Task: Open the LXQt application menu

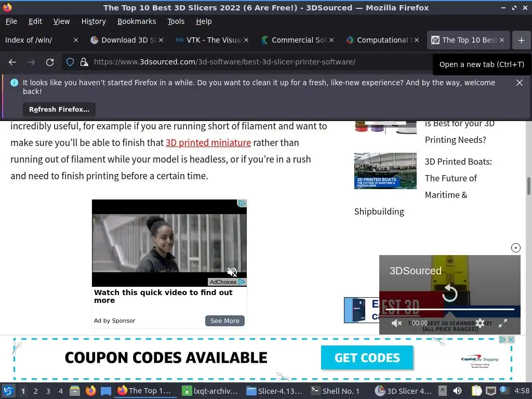Action: click(8, 391)
